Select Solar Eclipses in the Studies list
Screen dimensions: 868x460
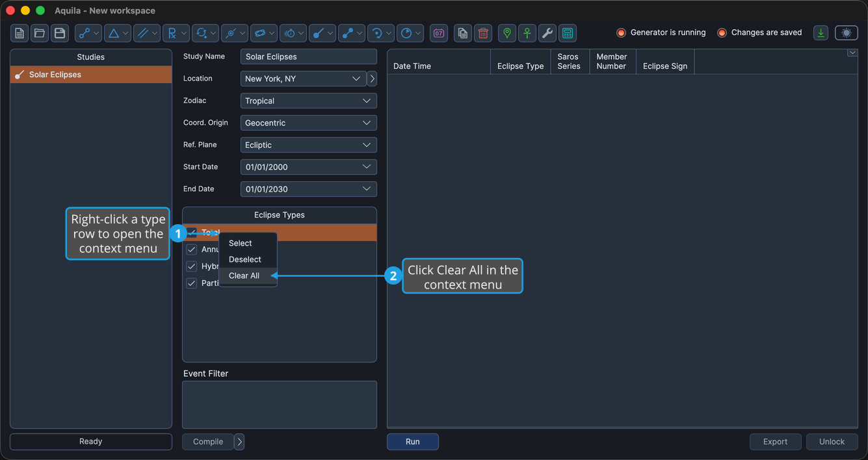click(91, 75)
